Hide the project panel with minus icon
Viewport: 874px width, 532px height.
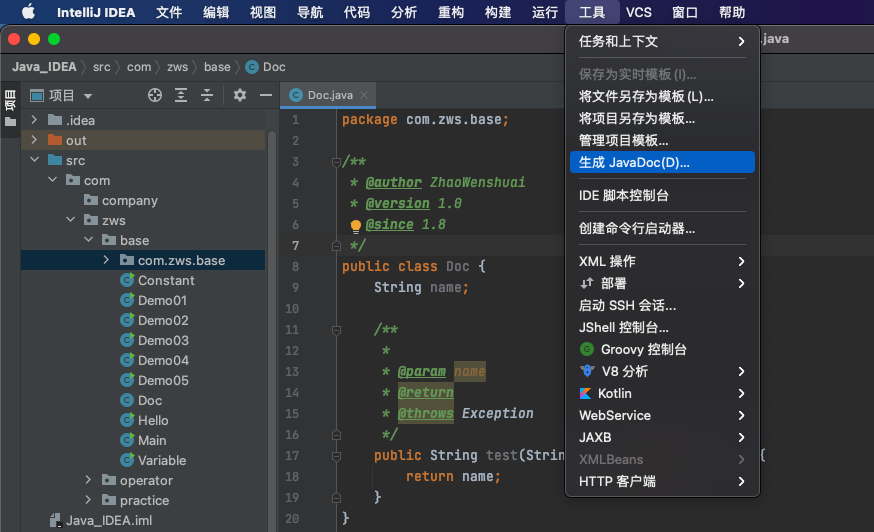coord(266,95)
